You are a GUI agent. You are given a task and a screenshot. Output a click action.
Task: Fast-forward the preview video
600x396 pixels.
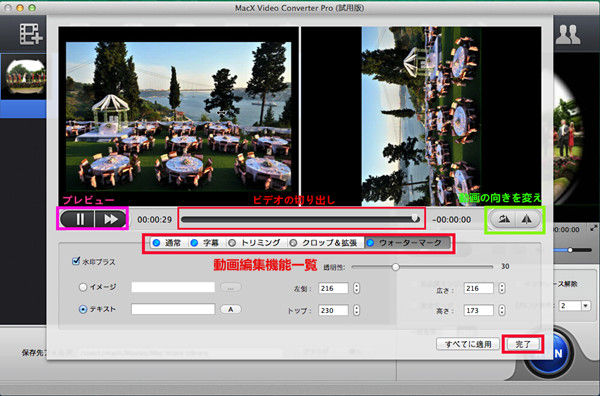tap(111, 219)
